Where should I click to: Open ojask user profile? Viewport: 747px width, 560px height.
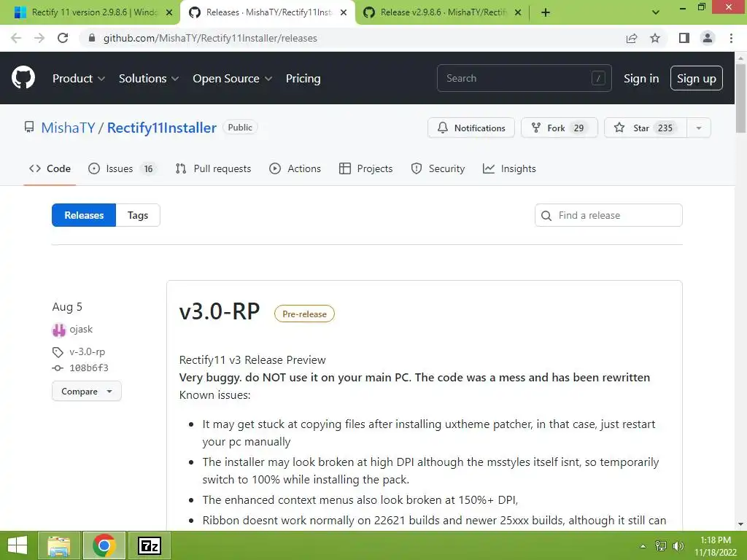coord(81,329)
